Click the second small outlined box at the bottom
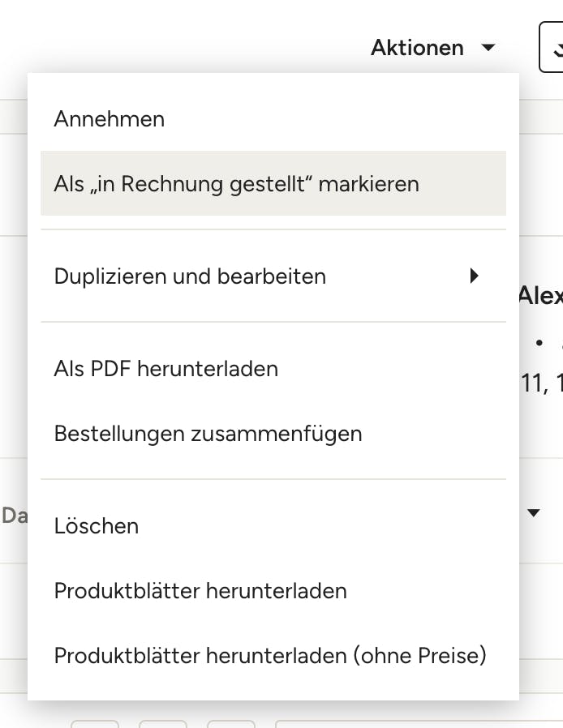 (162, 724)
